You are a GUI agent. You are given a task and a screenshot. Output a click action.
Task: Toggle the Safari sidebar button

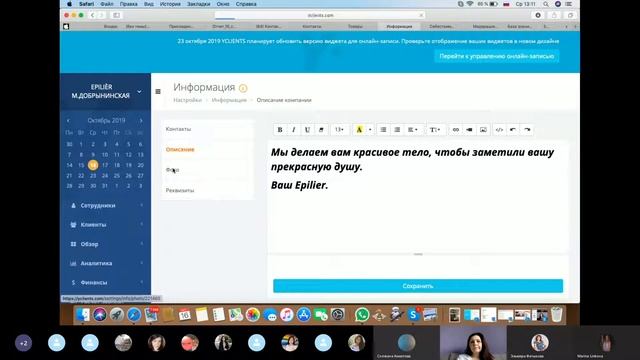tap(116, 15)
